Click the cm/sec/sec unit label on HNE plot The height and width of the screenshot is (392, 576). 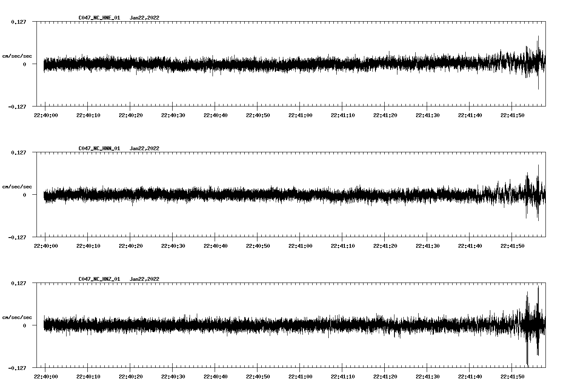point(17,56)
